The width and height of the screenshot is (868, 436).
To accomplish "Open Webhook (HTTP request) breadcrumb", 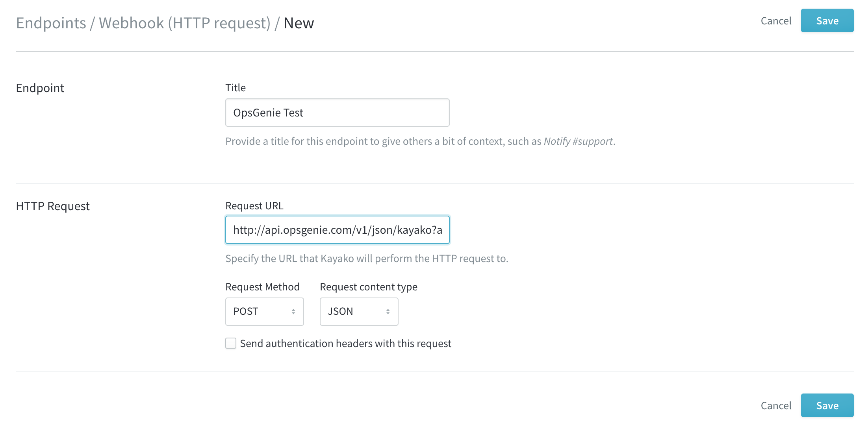I will pyautogui.click(x=185, y=23).
